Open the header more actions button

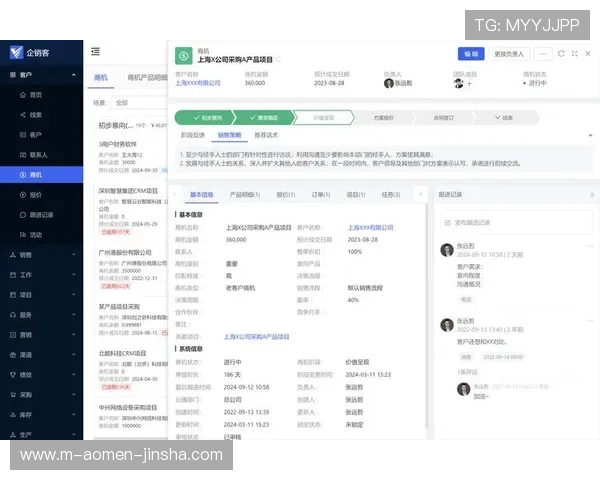tap(543, 54)
